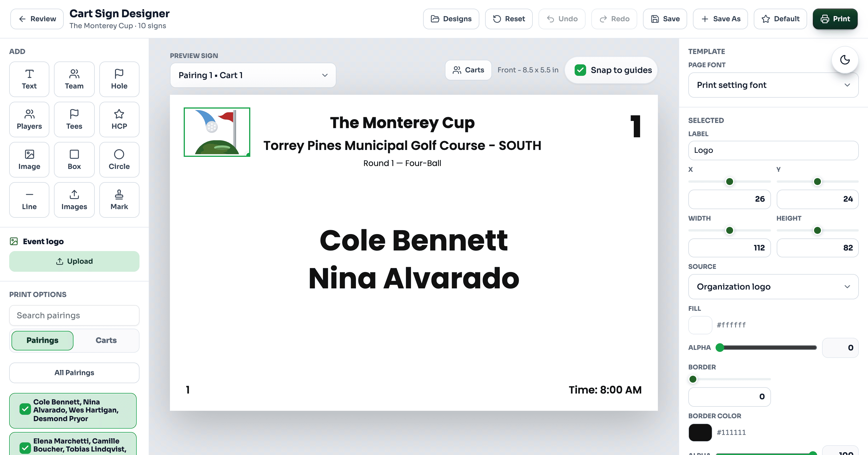Adjust the fill Alpha slider
Viewport: 868px width, 455px height.
click(x=766, y=347)
